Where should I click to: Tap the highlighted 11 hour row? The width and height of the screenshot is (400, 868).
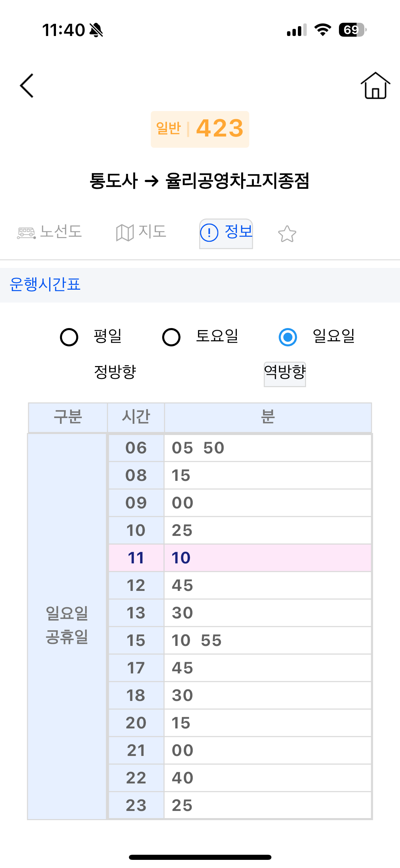click(240, 558)
